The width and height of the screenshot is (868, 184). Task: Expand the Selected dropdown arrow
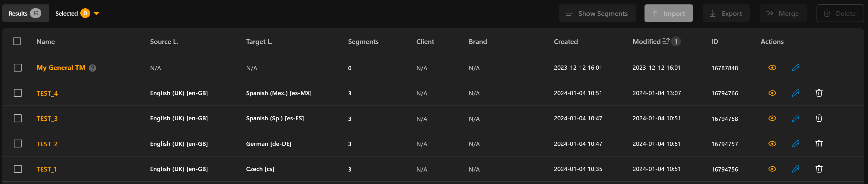[x=96, y=14]
